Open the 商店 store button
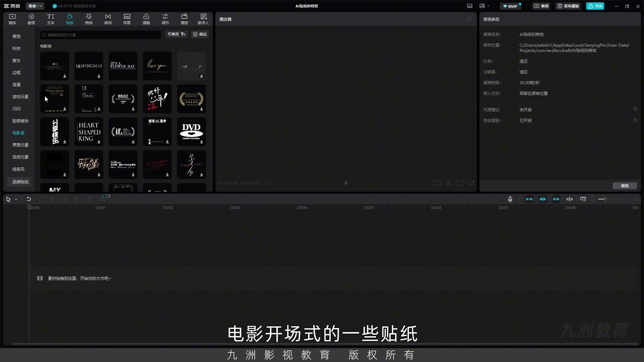The width and height of the screenshot is (644, 362). point(200,34)
